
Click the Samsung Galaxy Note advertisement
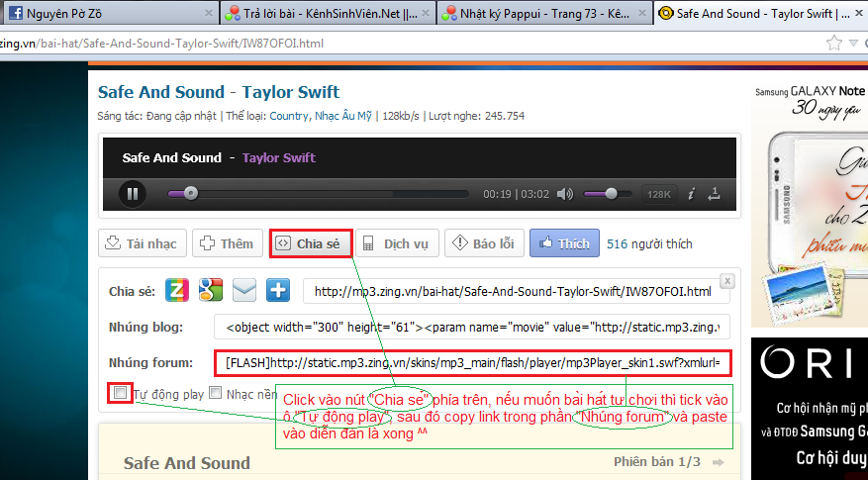810,205
